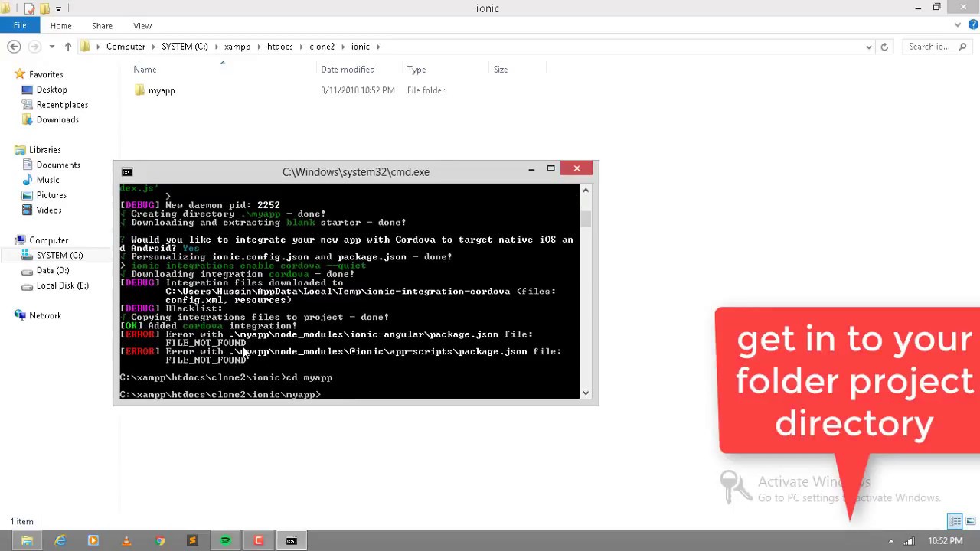Select Computer in the navigation pane
The height and width of the screenshot is (551, 980).
[48, 240]
